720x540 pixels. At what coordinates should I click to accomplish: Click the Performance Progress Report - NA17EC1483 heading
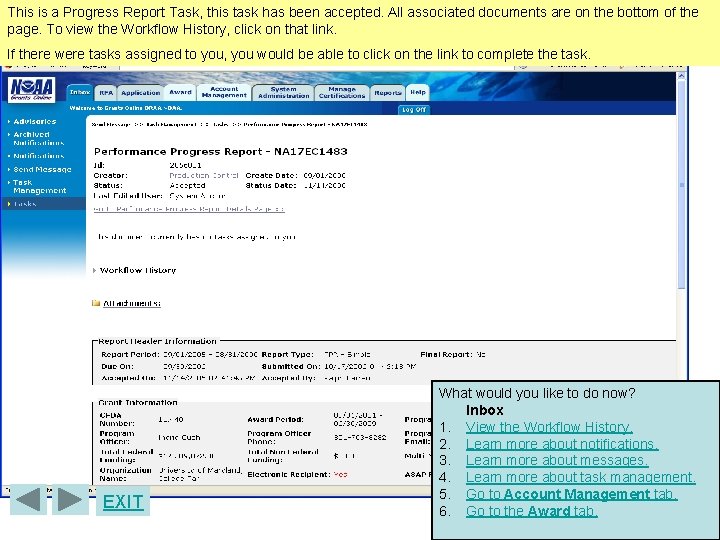[x=220, y=152]
